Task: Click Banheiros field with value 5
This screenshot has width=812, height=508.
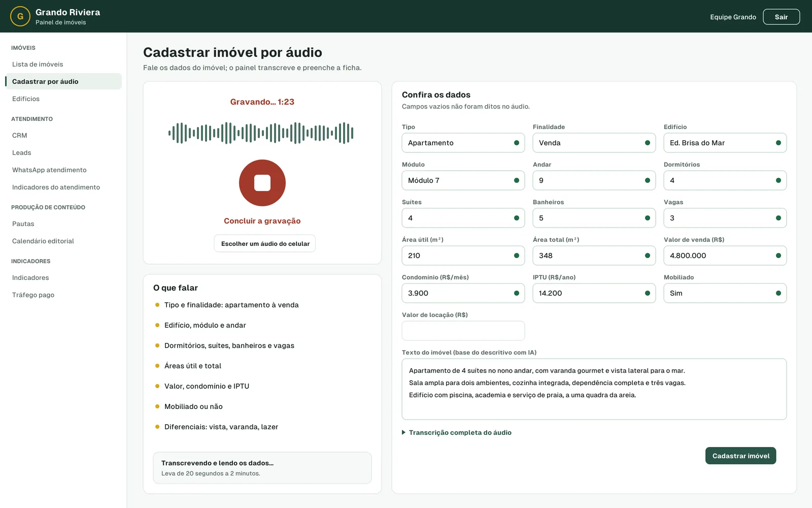Action: pos(594,218)
